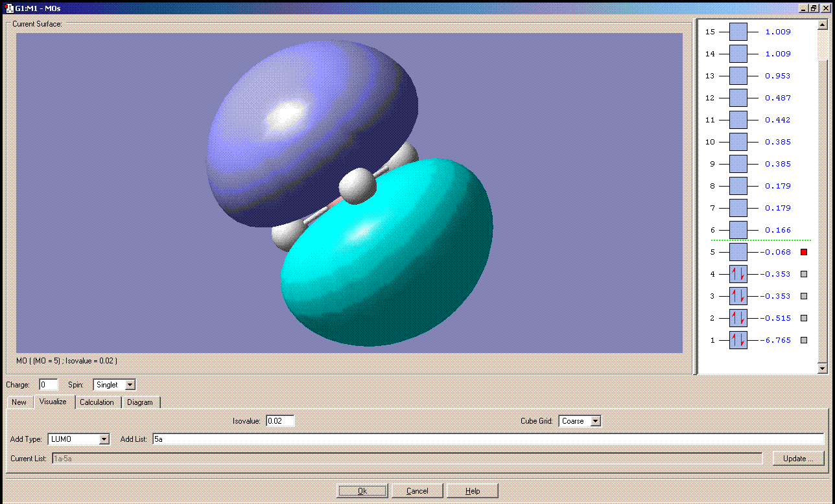Click the Add List input field
This screenshot has width=835, height=504.
(488, 439)
